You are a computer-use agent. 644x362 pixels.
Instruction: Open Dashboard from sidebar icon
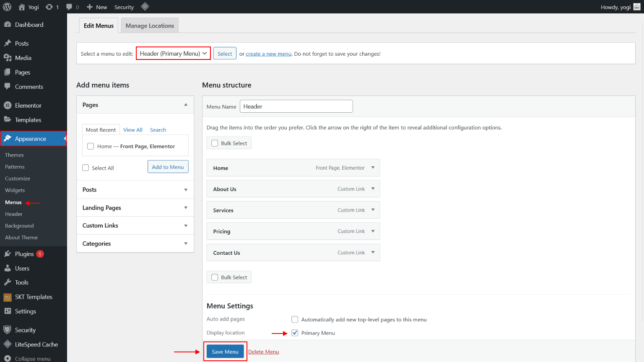8,25
